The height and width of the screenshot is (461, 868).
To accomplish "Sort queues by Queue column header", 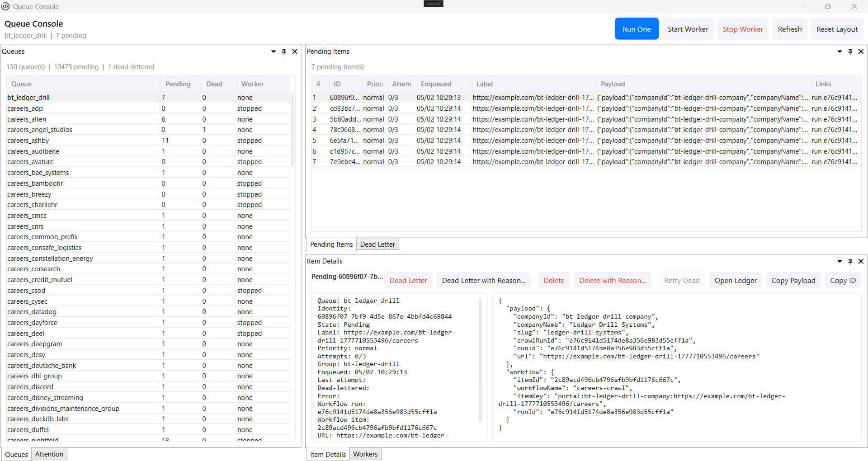I will [84, 84].
